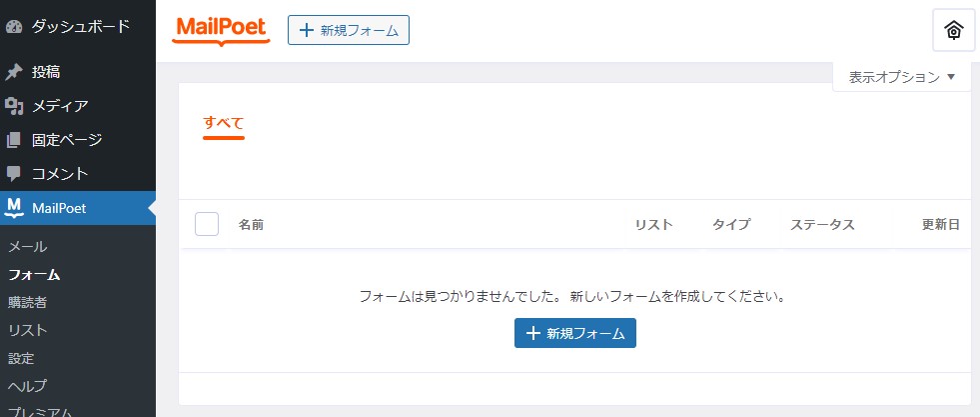Click the MailPoet orange logo
The width and height of the screenshot is (980, 417).
(221, 29)
